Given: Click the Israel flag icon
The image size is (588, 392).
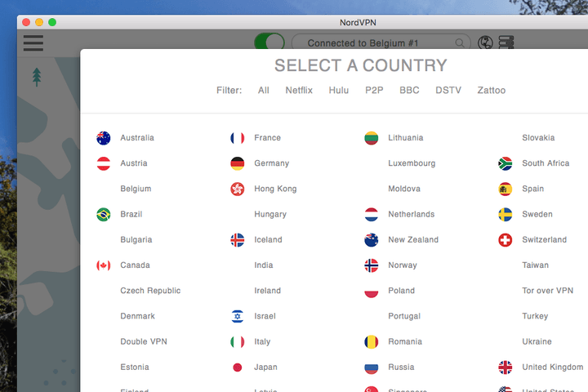Looking at the screenshot, I should pyautogui.click(x=238, y=317).
